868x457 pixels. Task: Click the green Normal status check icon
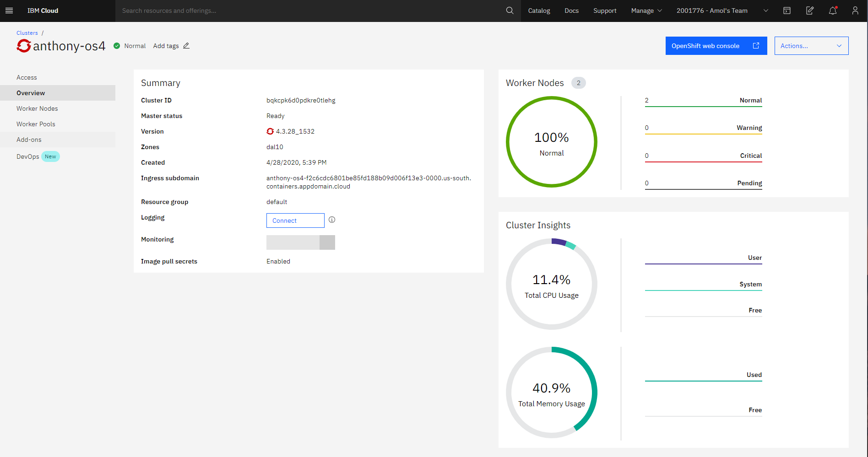(117, 46)
